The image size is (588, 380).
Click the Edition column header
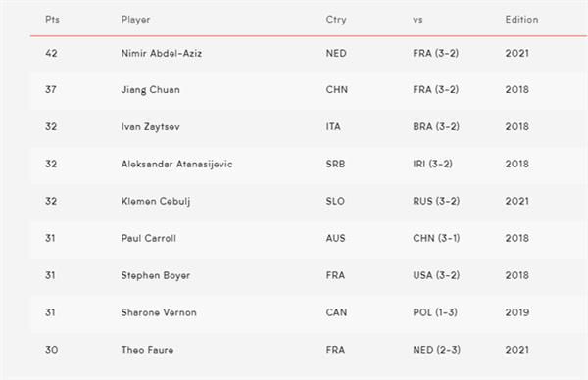521,20
